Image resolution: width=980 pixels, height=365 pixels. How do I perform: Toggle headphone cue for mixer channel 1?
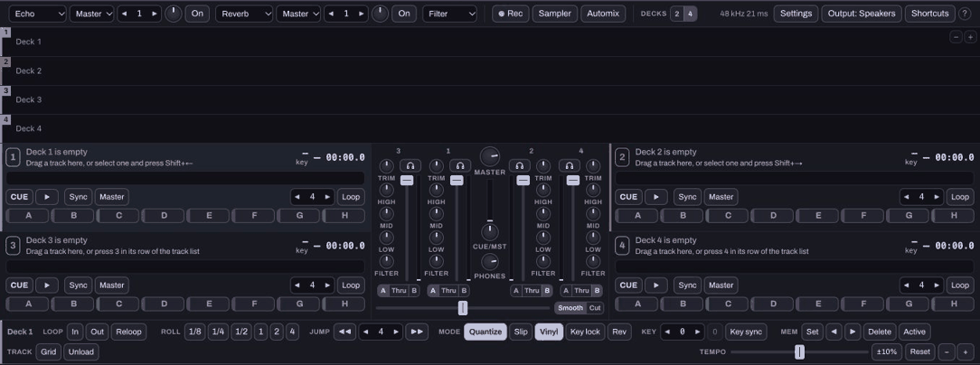tap(460, 165)
